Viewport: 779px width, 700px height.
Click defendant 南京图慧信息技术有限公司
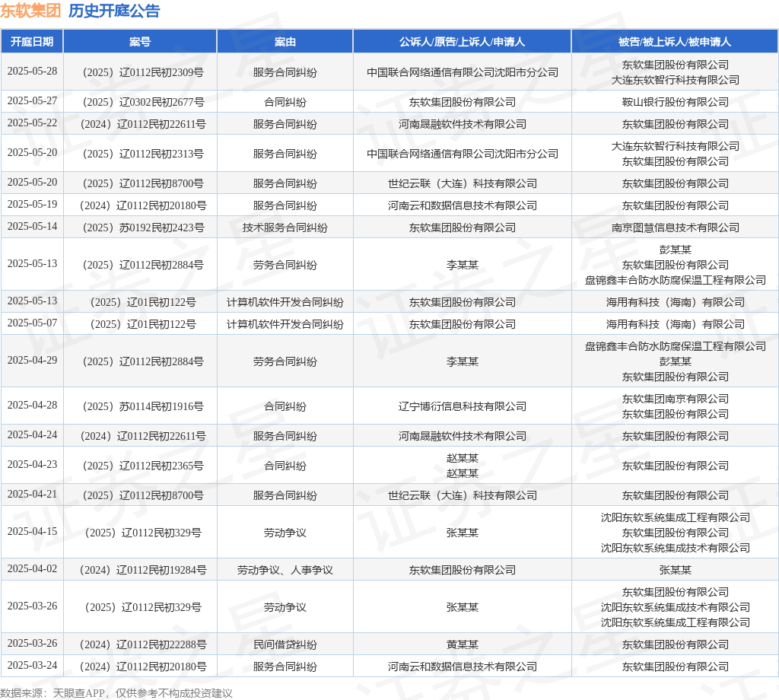(x=676, y=228)
